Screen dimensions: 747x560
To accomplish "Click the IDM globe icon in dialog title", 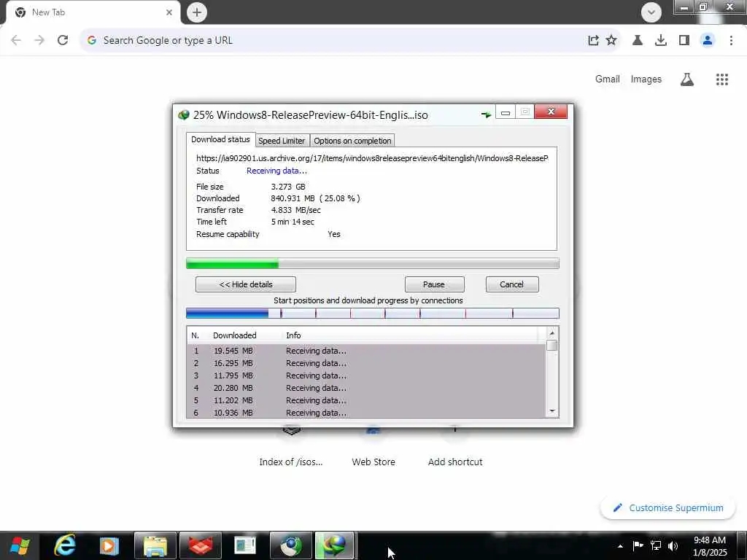I will click(183, 114).
